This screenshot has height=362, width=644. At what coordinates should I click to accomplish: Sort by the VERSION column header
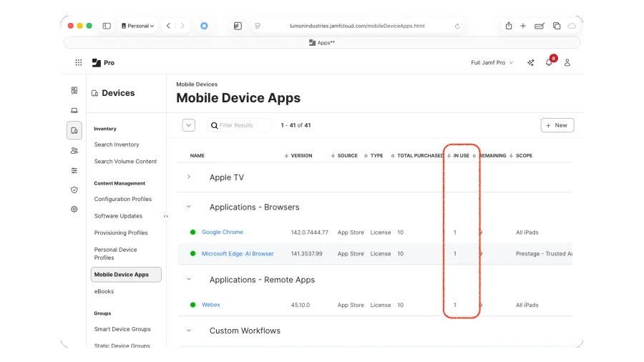coord(301,155)
